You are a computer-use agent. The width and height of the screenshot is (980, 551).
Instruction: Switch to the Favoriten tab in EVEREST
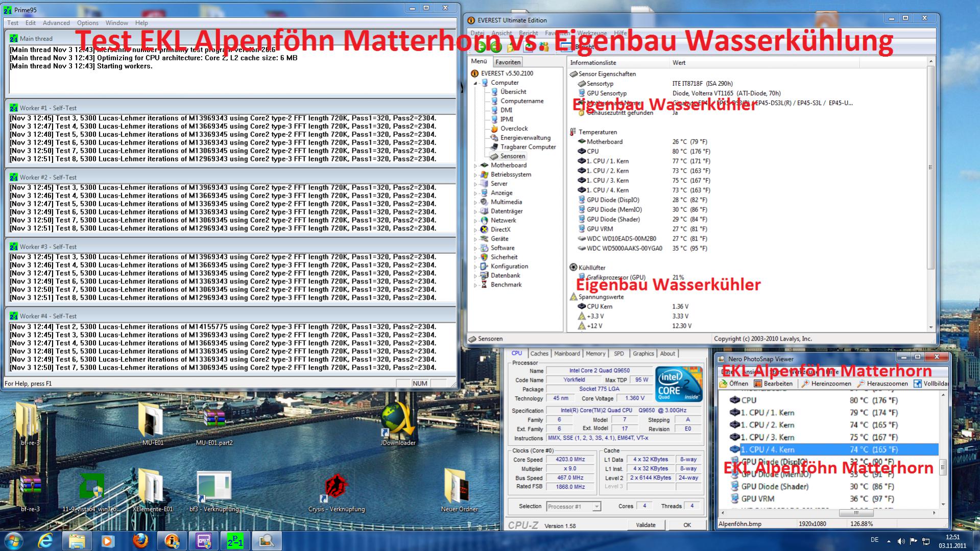pyautogui.click(x=508, y=62)
